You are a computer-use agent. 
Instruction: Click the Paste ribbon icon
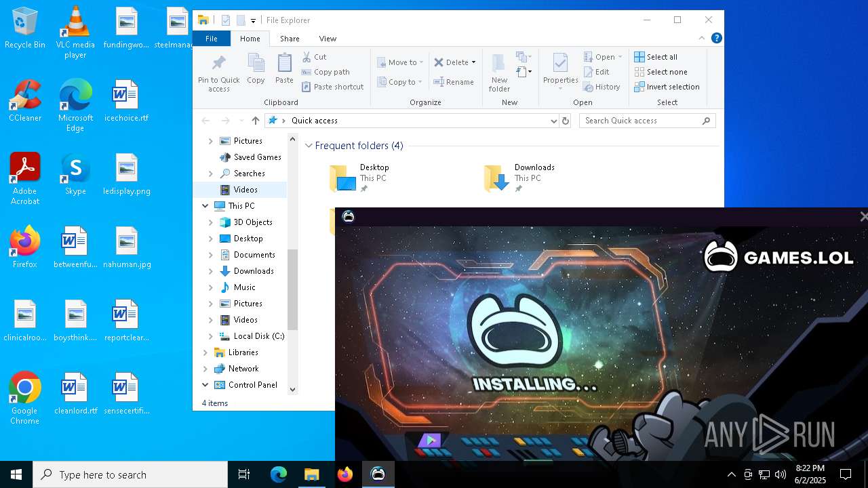(x=284, y=69)
